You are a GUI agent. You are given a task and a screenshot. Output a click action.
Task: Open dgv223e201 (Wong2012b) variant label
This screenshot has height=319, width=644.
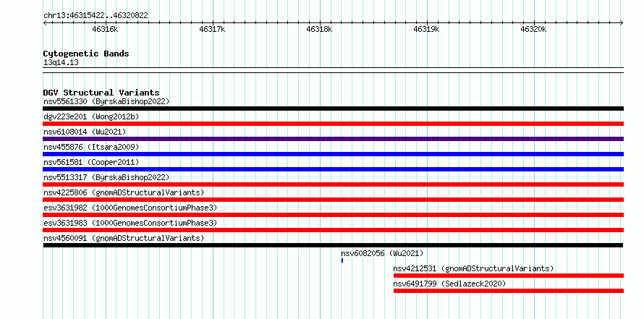click(91, 116)
